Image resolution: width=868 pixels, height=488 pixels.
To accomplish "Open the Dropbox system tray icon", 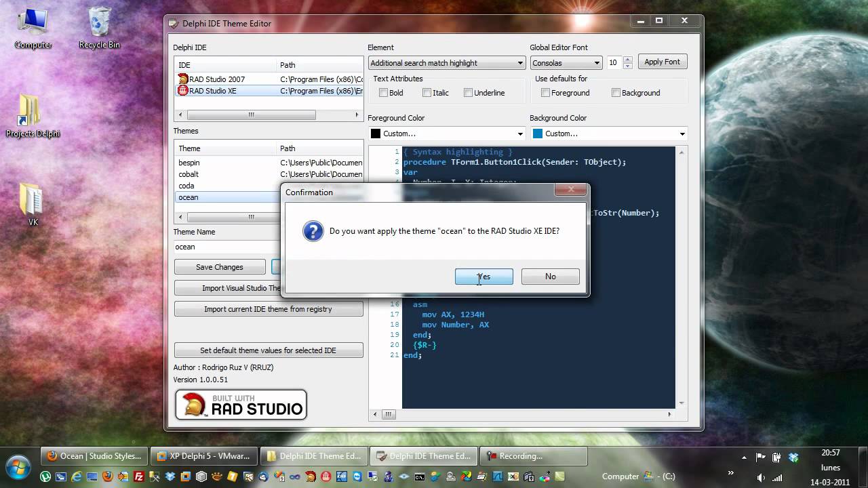I will (793, 457).
